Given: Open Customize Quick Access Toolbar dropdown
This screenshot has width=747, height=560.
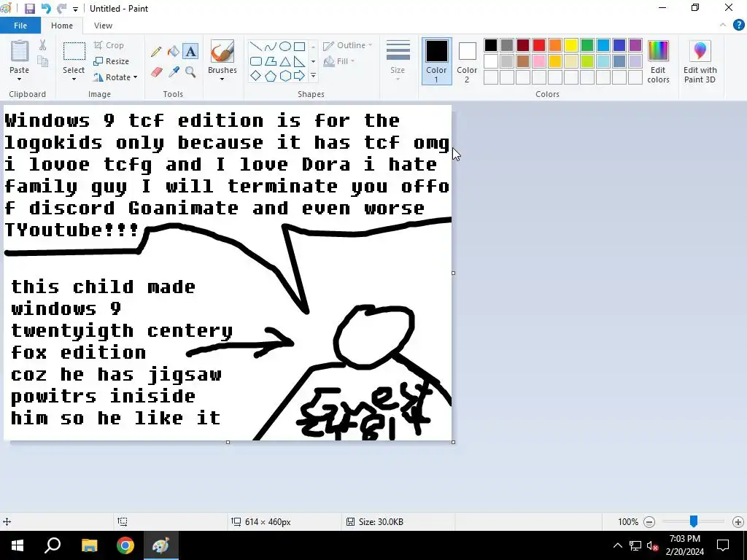Looking at the screenshot, I should tap(75, 9).
